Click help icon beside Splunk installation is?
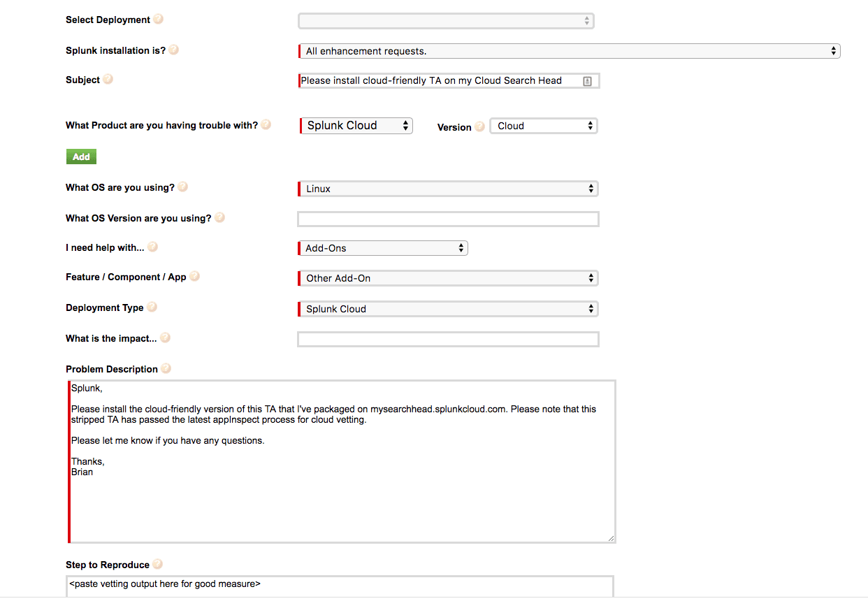The image size is (868, 601). (173, 50)
